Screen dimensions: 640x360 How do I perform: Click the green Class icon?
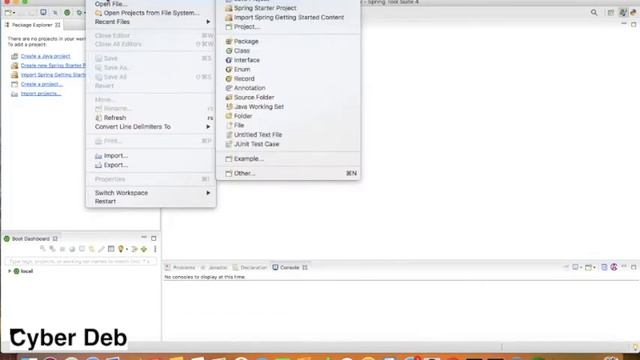[229, 51]
